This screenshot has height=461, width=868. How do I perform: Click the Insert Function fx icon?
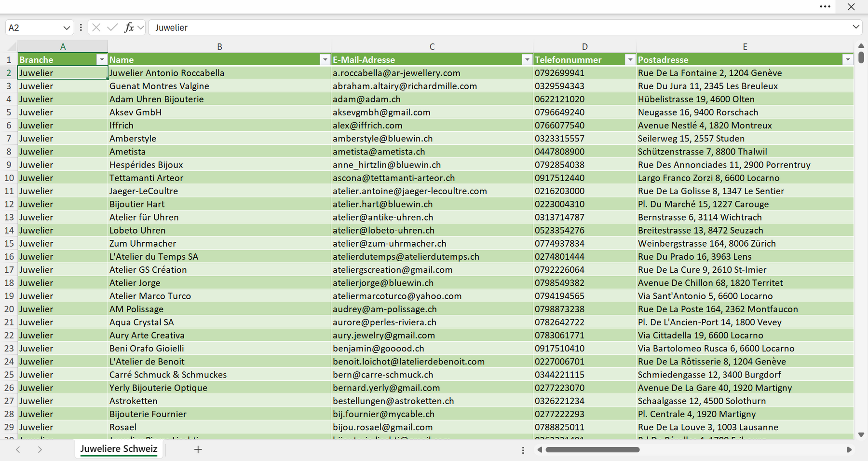[x=129, y=28]
